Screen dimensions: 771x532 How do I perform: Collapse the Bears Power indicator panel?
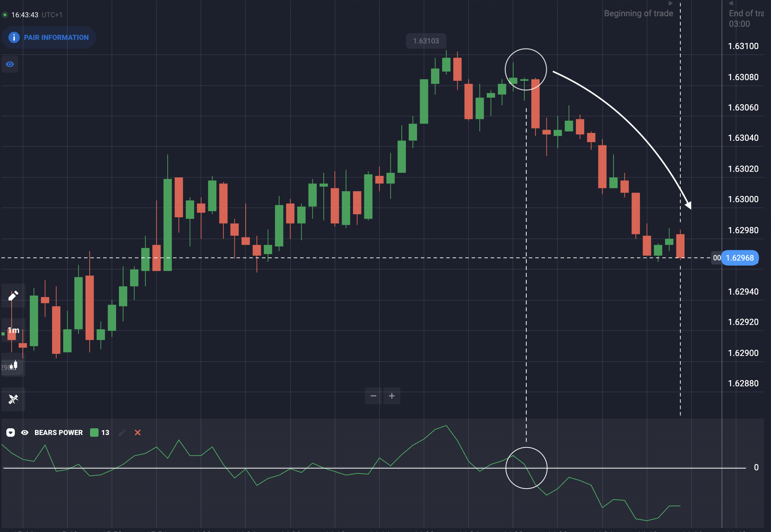[11, 433]
